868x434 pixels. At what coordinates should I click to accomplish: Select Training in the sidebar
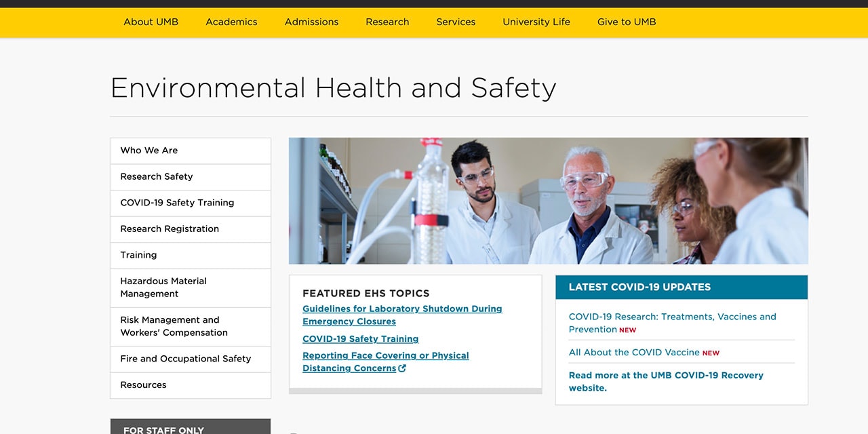[x=191, y=255]
